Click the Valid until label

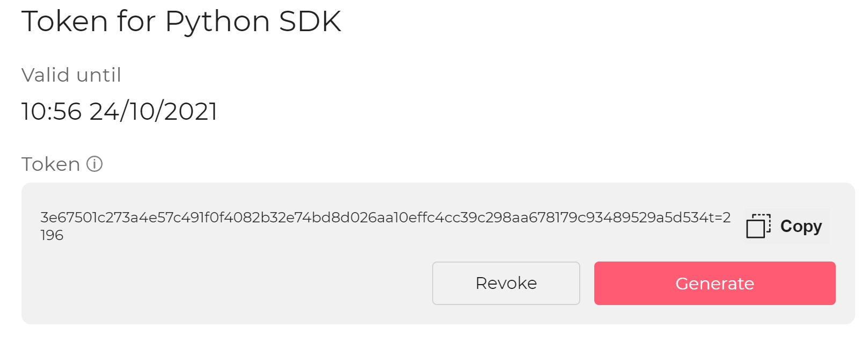point(71,75)
